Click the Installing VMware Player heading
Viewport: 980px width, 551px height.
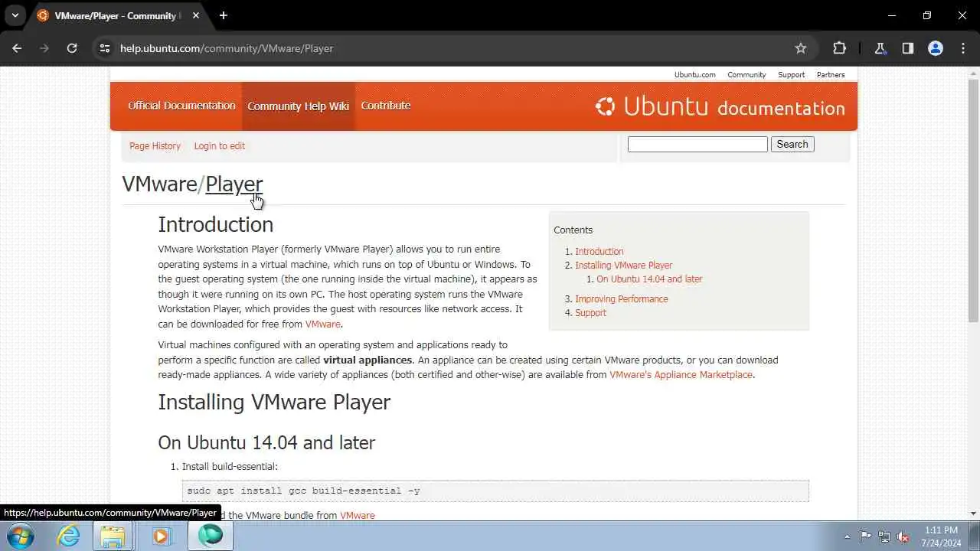pyautogui.click(x=274, y=402)
